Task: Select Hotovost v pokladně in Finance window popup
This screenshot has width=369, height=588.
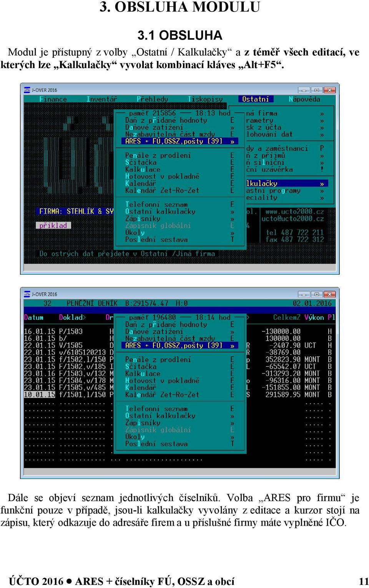Action: pyautogui.click(x=162, y=176)
